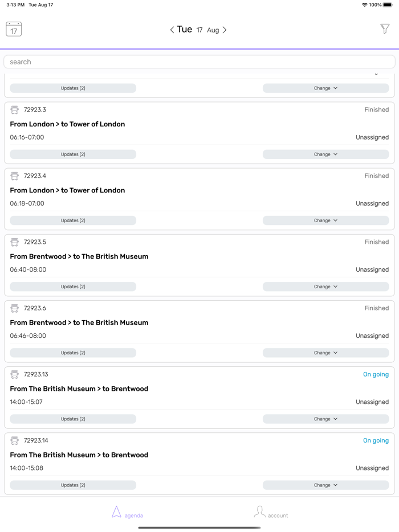The image size is (399, 532).
Task: Expand Change dropdown for trip 72923.4
Action: (x=325, y=220)
